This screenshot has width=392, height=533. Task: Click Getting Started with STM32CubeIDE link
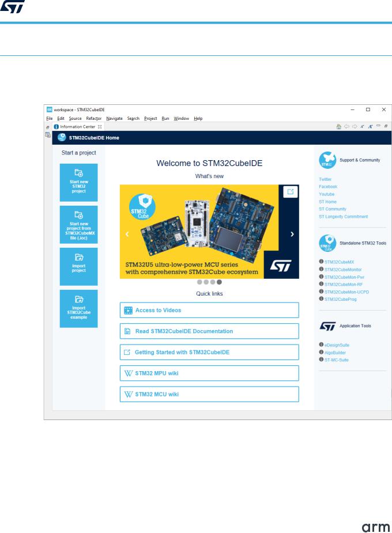[209, 352]
